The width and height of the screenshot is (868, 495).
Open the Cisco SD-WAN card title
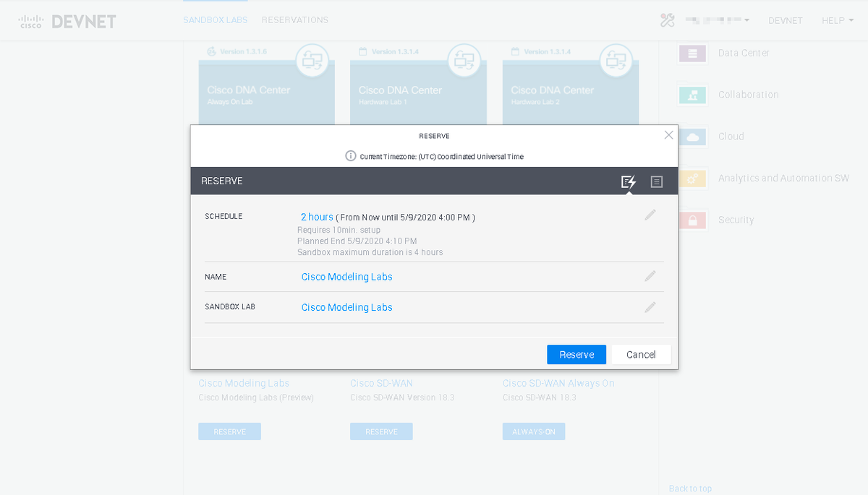click(381, 383)
